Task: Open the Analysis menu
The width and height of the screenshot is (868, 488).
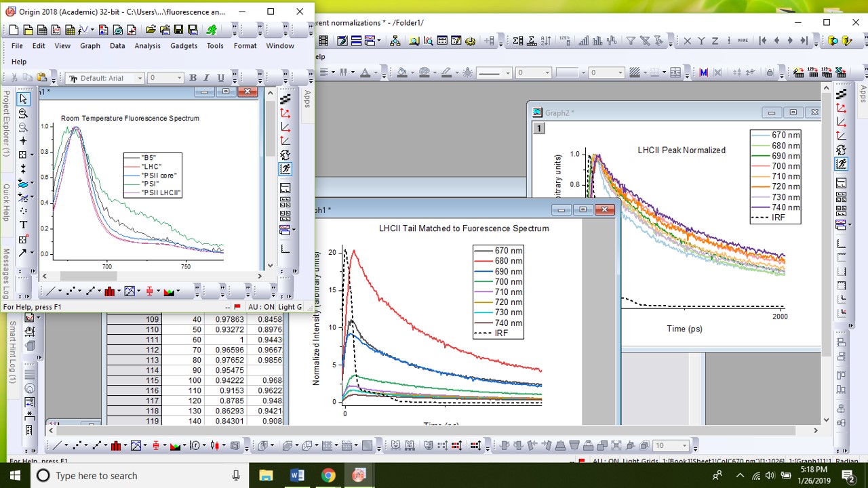Action: pyautogui.click(x=147, y=45)
